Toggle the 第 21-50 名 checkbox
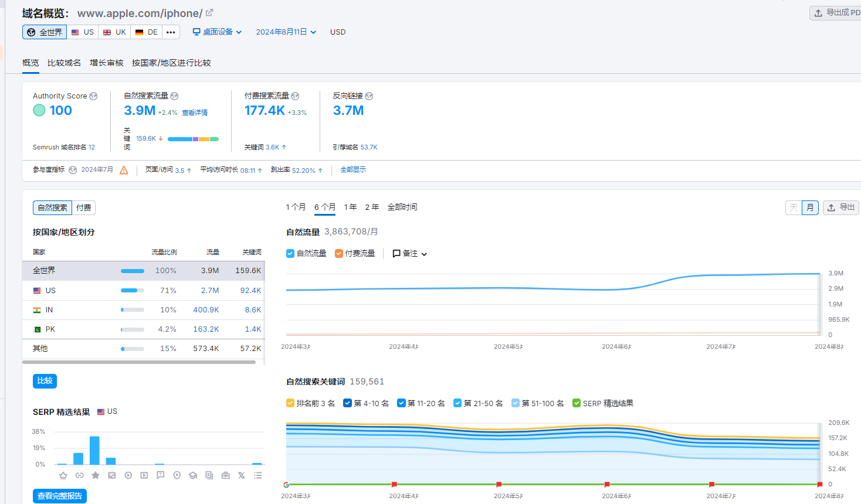The image size is (861, 504). coord(457,403)
